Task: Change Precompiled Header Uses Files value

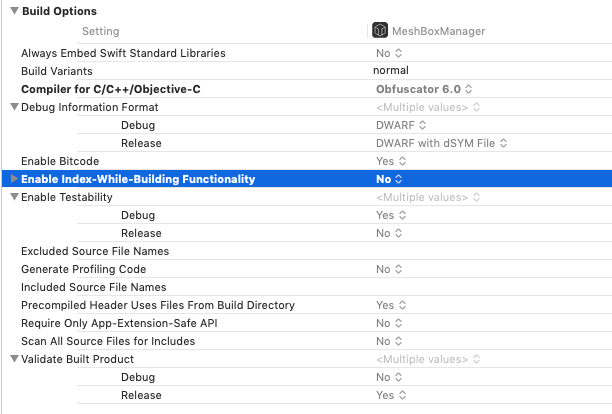Action: [389, 305]
